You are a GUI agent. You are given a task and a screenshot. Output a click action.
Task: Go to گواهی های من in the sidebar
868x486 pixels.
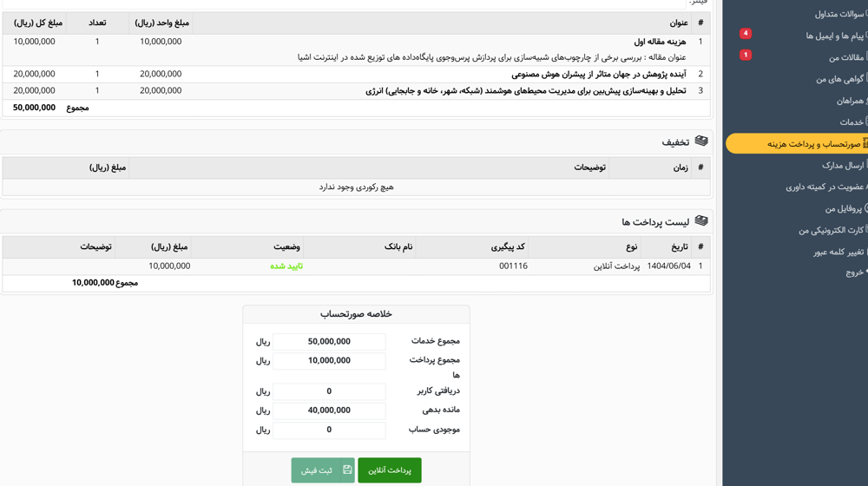point(839,79)
